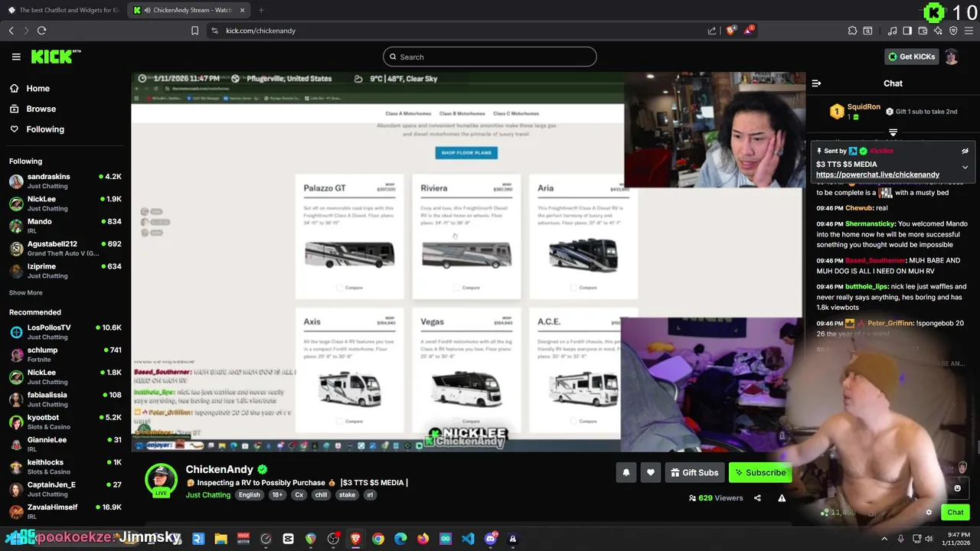Screen dimensions: 980x551
Task: Open Firefox from taskbar
Action: tap(423, 539)
